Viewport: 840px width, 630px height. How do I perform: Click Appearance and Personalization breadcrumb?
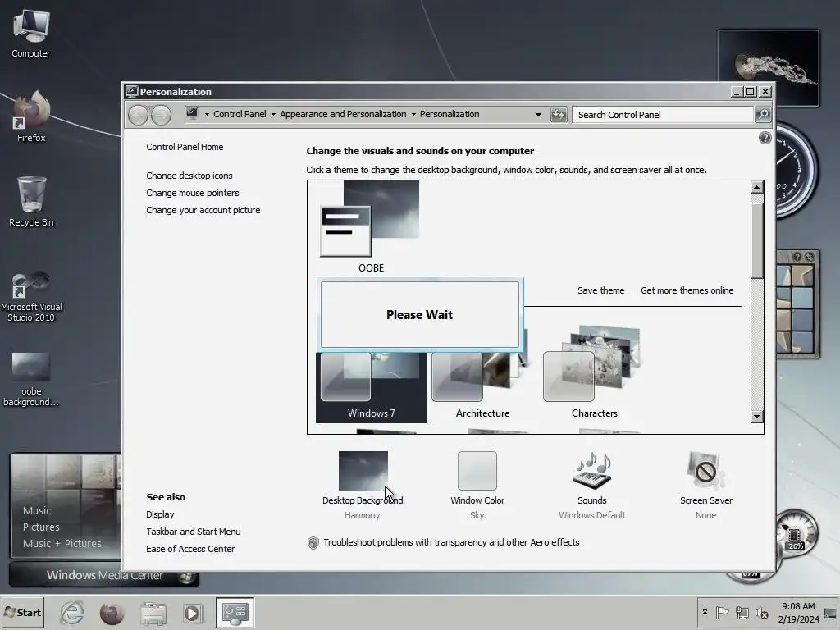(343, 114)
